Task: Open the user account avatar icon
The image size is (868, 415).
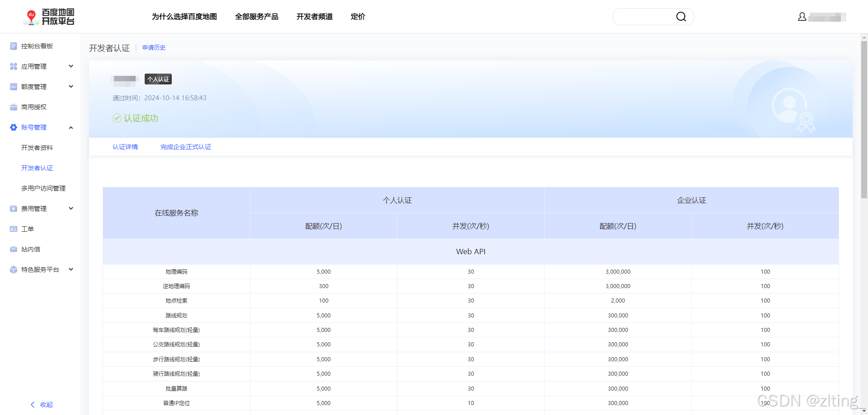Action: click(802, 17)
